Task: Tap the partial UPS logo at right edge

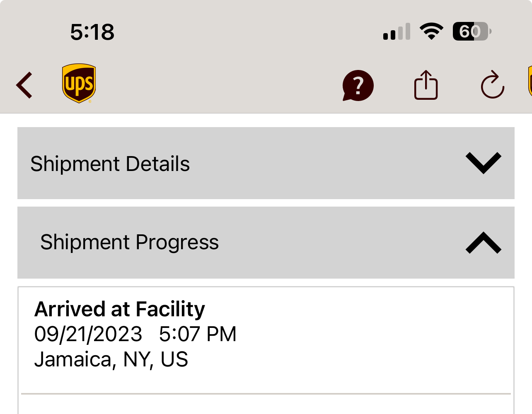Action: pos(530,81)
